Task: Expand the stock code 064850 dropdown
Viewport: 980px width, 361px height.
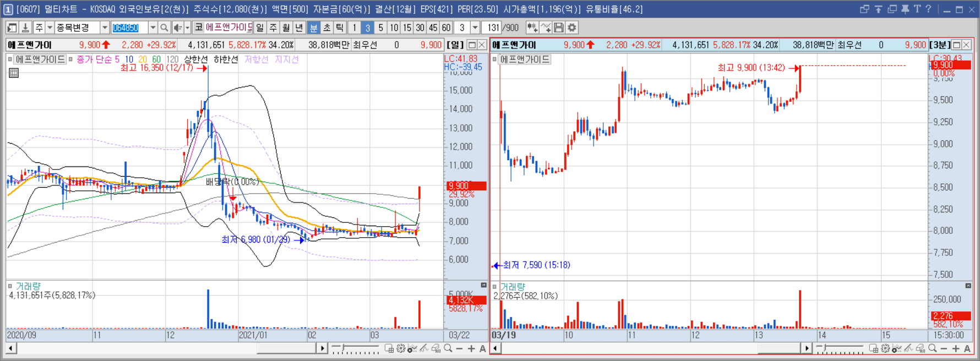Action: click(153, 28)
